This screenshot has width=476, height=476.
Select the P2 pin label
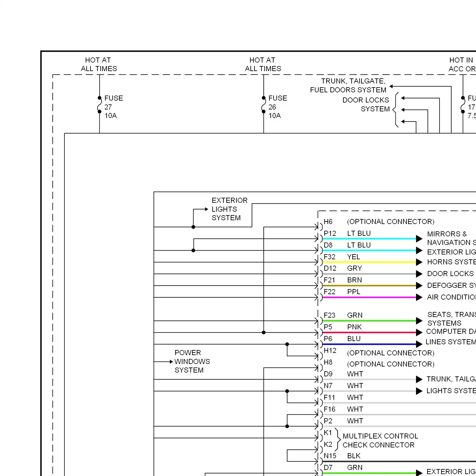coord(328,421)
